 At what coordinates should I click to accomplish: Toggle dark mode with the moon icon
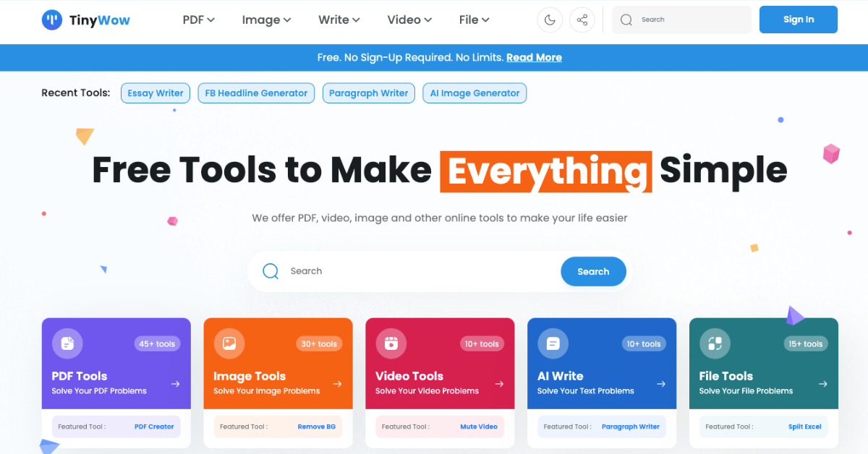click(x=550, y=20)
